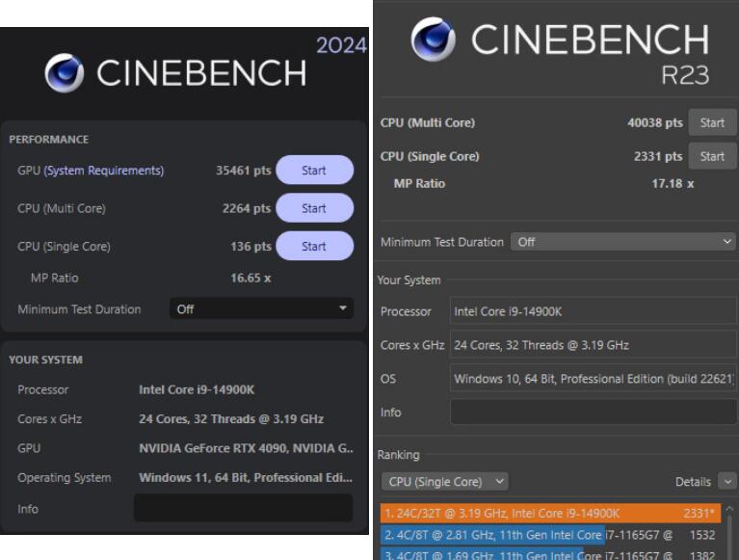Image resolution: width=739 pixels, height=560 pixels.
Task: Start CPU Multi Core test in R23
Action: coord(712,122)
